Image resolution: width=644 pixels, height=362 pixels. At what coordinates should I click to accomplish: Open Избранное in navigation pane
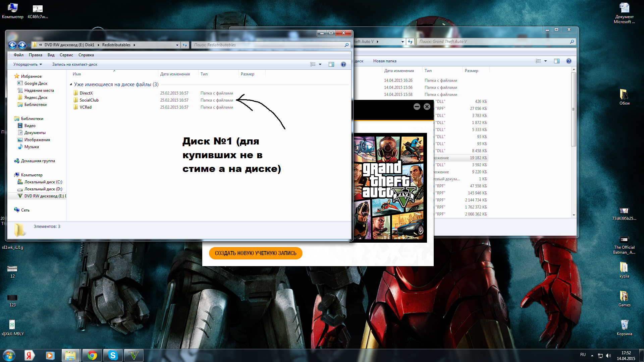pos(31,76)
